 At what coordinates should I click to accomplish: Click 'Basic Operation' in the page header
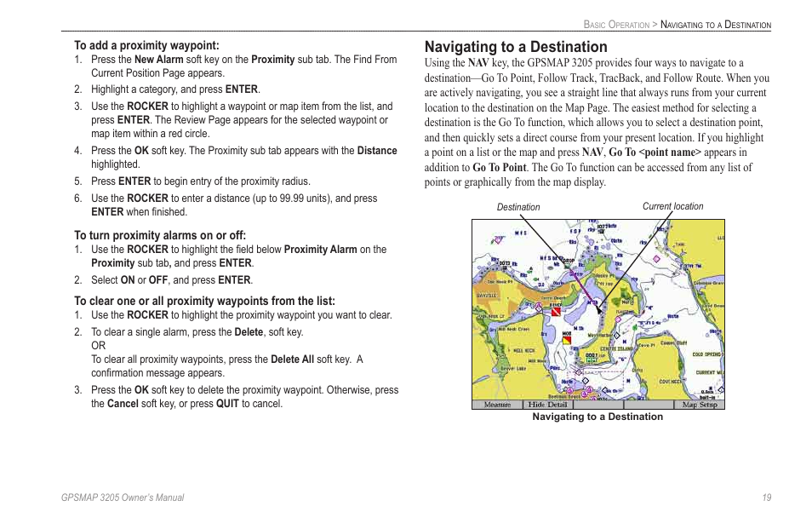(x=616, y=25)
